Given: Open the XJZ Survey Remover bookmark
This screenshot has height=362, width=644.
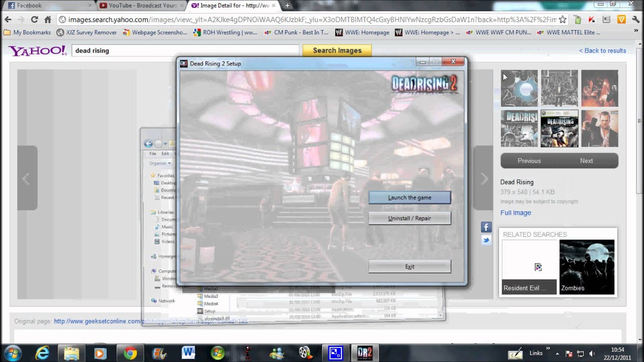Looking at the screenshot, I should click(87, 32).
